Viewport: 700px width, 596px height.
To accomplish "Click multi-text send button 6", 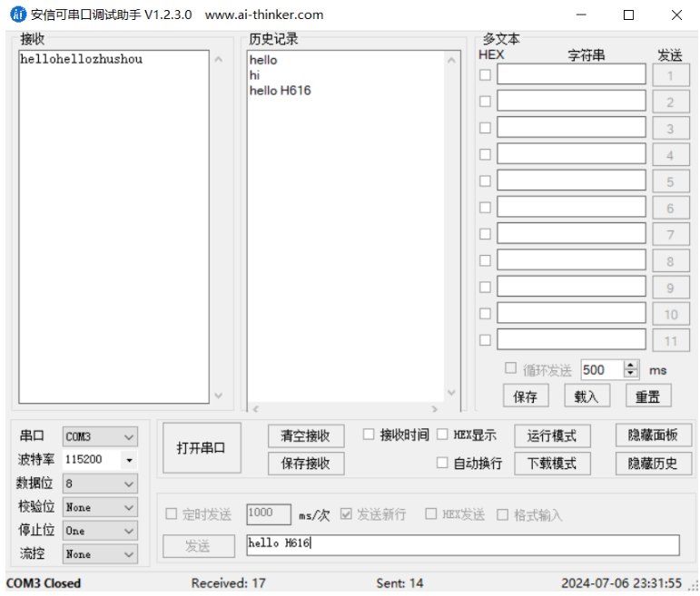I will pyautogui.click(x=671, y=208).
